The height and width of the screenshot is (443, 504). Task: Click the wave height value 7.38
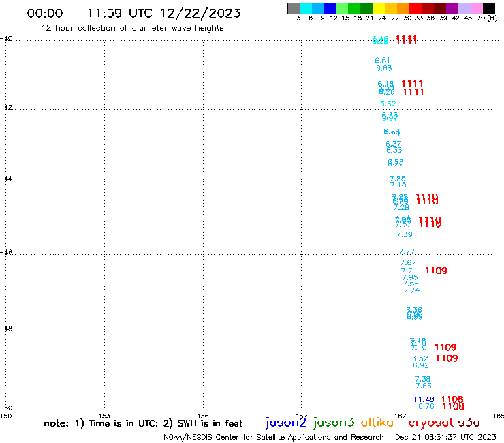pyautogui.click(x=422, y=379)
